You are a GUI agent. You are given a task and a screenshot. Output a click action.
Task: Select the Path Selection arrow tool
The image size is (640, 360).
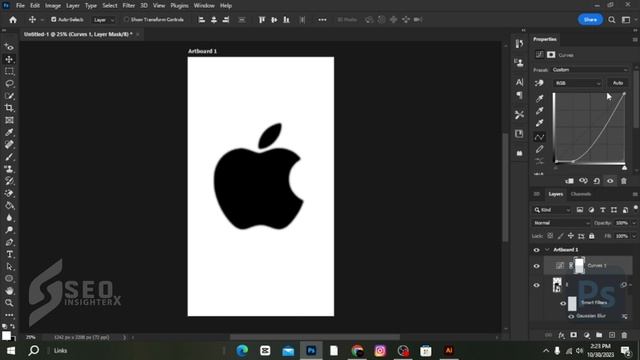coord(9,267)
